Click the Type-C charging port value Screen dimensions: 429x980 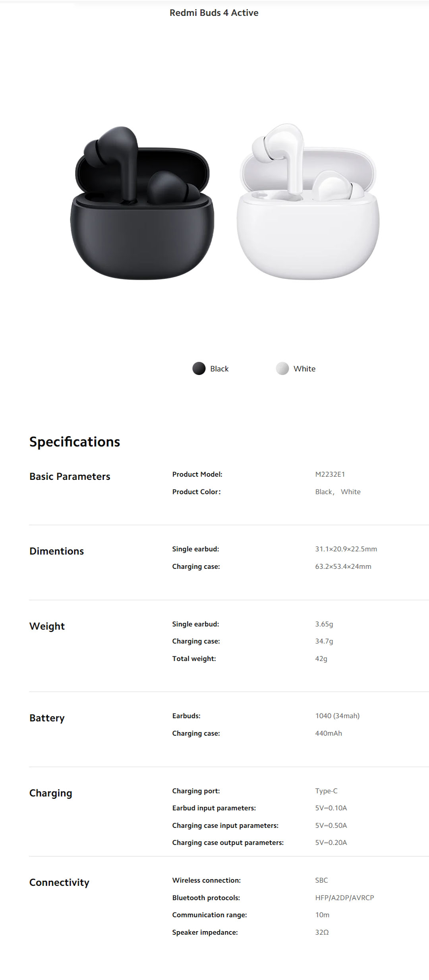tap(326, 791)
